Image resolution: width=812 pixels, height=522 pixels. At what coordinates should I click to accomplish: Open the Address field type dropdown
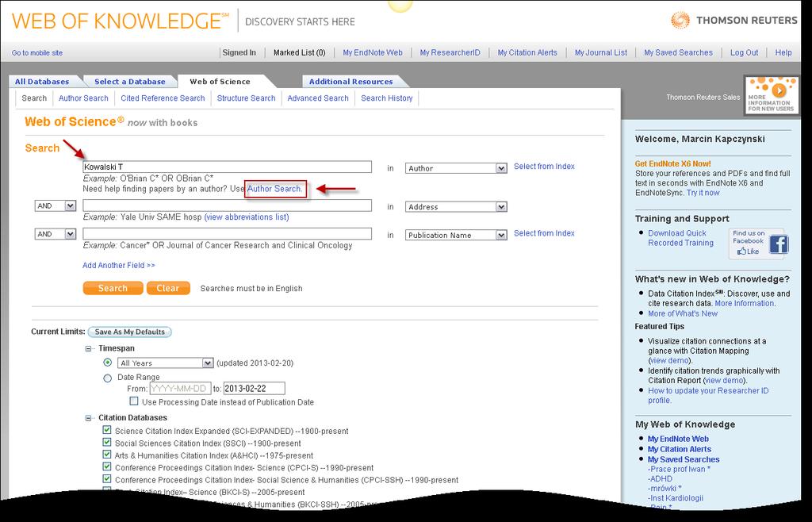click(456, 206)
